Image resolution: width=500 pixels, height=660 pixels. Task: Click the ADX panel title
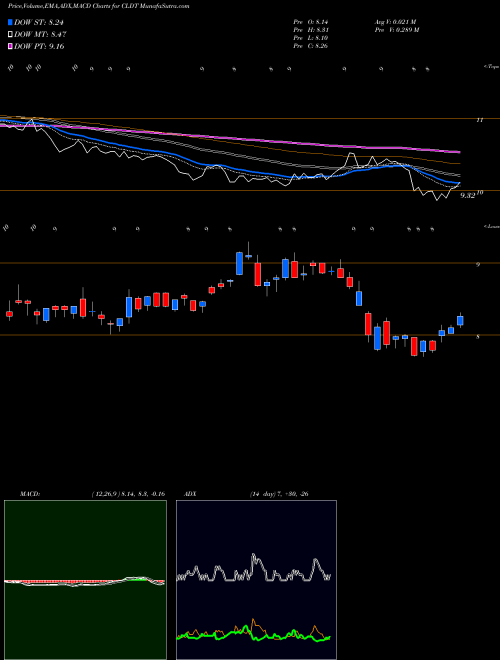[190, 494]
